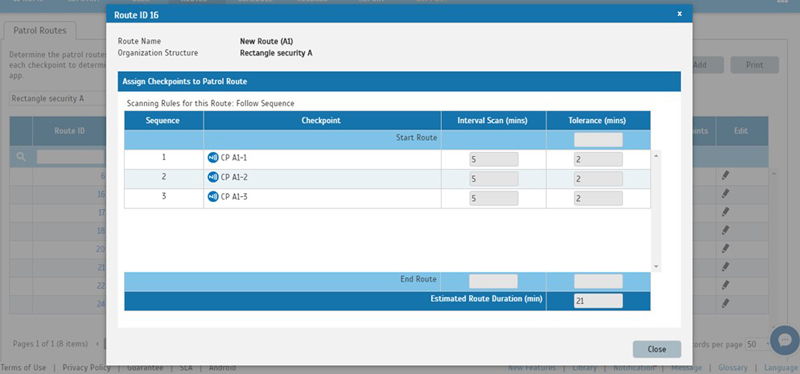The height and width of the screenshot is (374, 800).
Task: Click the NFC icon beside CP A1-3
Action: (x=213, y=196)
